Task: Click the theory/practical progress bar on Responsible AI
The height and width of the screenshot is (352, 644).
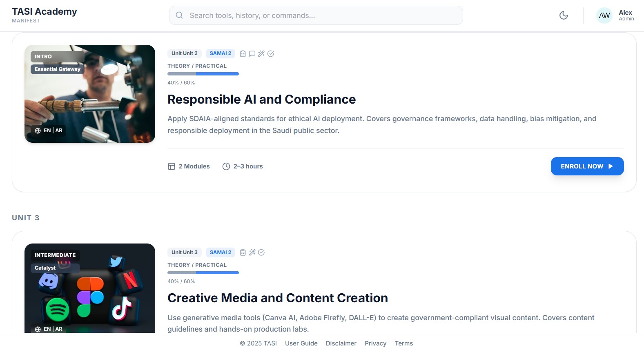Action: pos(203,74)
